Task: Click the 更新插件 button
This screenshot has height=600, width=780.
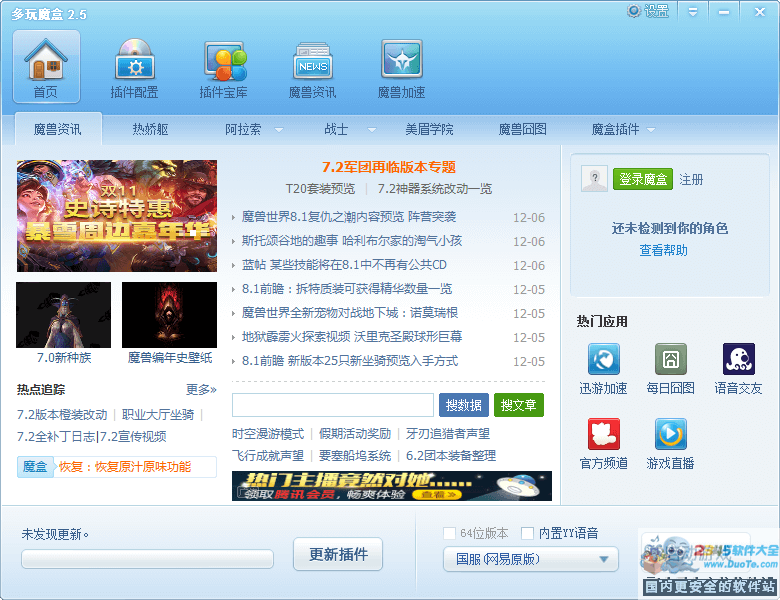Action: [338, 554]
